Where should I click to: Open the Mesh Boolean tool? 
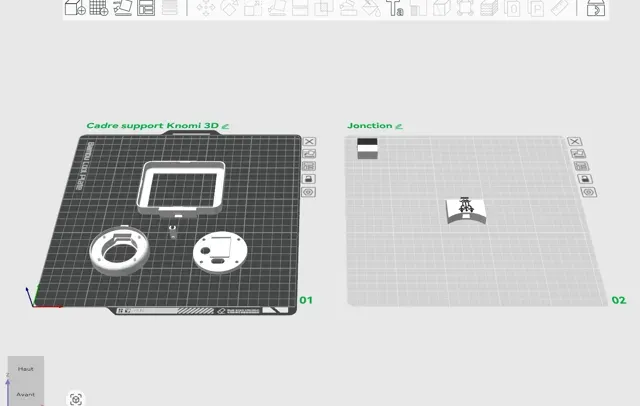pyautogui.click(x=324, y=7)
